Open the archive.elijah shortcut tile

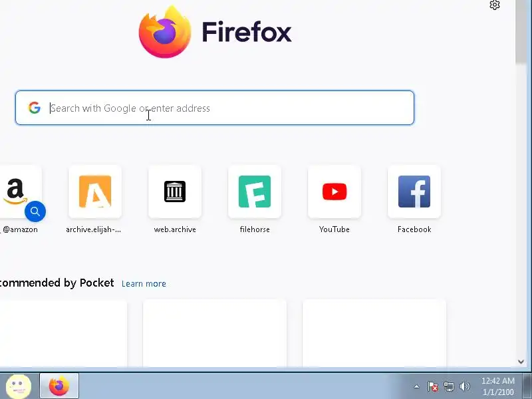[95, 192]
